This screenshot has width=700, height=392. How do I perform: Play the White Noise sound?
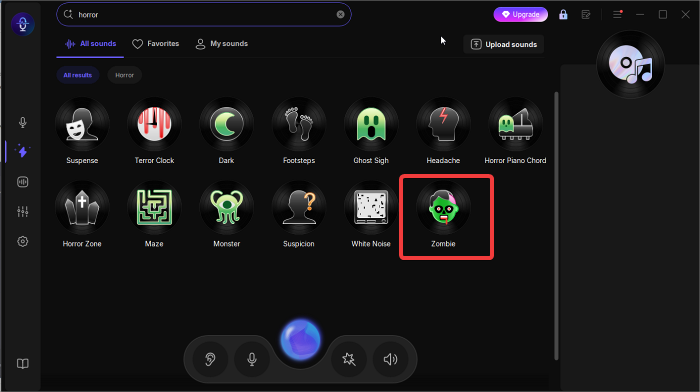pyautogui.click(x=371, y=208)
